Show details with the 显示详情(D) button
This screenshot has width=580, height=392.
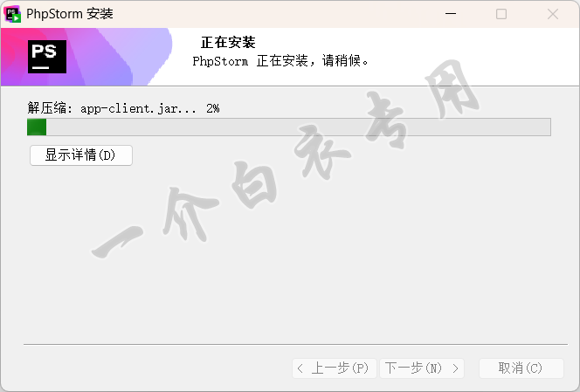click(81, 155)
